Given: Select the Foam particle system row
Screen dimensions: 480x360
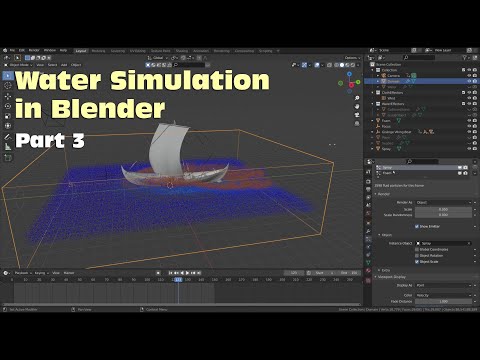Looking at the screenshot, I should click(x=422, y=173).
